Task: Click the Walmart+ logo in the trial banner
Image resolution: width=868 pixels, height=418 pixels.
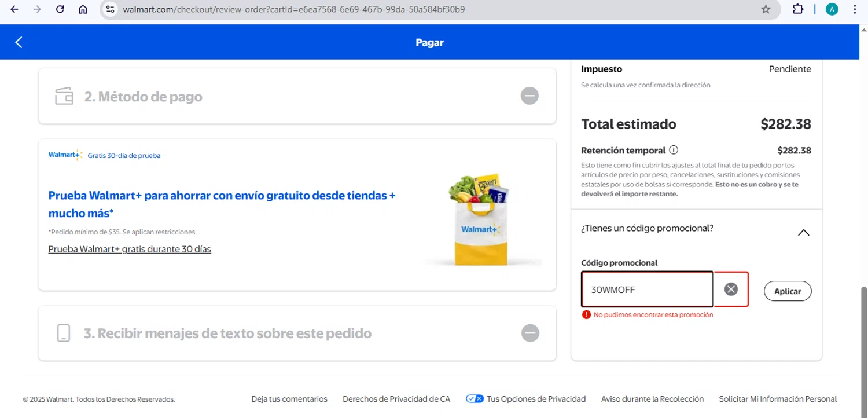Action: (65, 155)
